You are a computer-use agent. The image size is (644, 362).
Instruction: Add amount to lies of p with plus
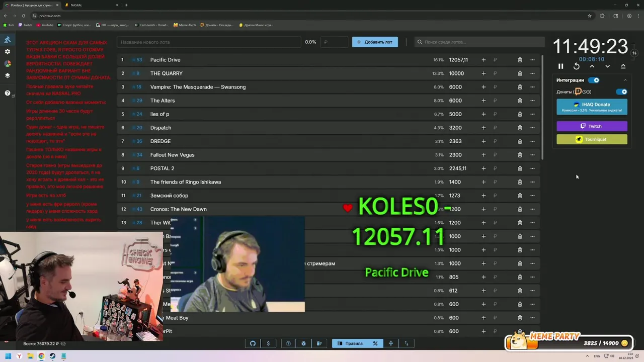tap(484, 114)
